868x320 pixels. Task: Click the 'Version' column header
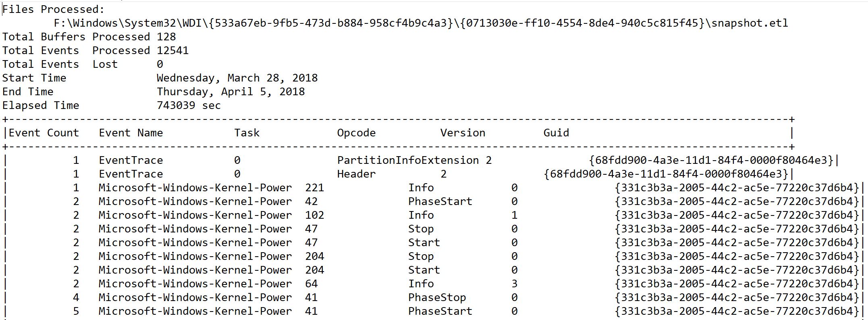(463, 133)
